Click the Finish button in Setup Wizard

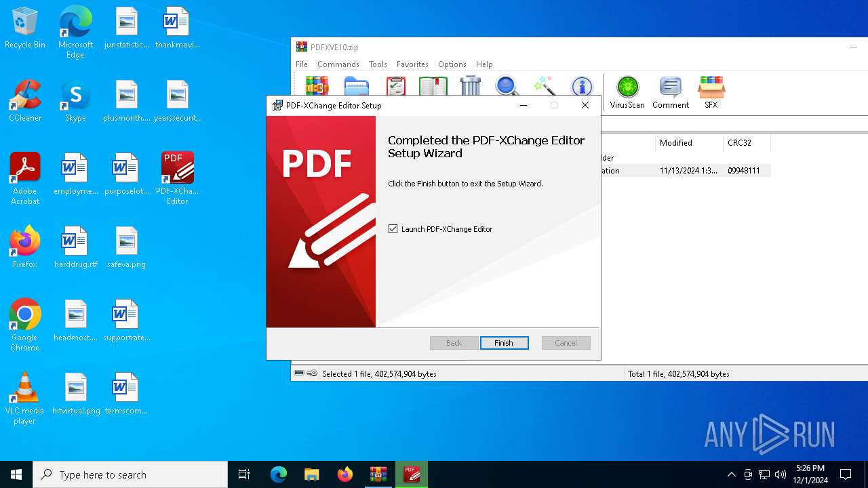click(x=504, y=343)
